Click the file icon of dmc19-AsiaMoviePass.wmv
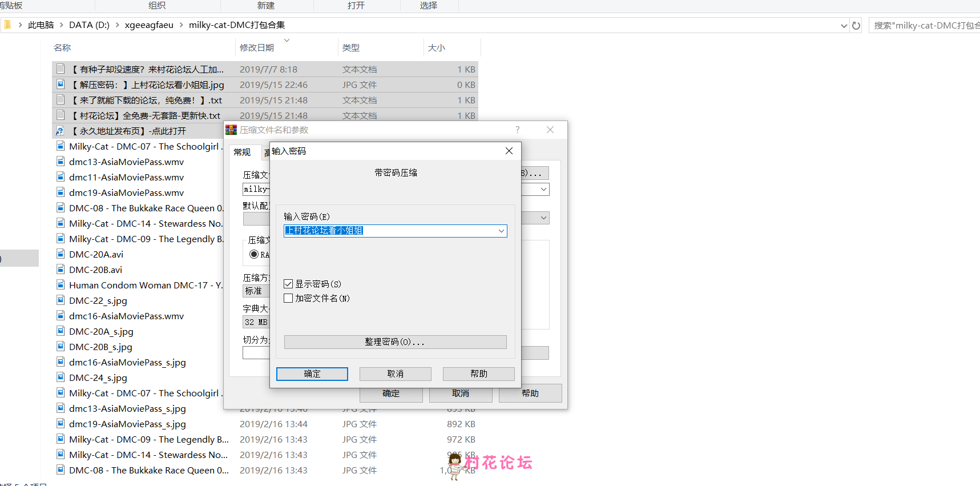980x486 pixels. [61, 192]
